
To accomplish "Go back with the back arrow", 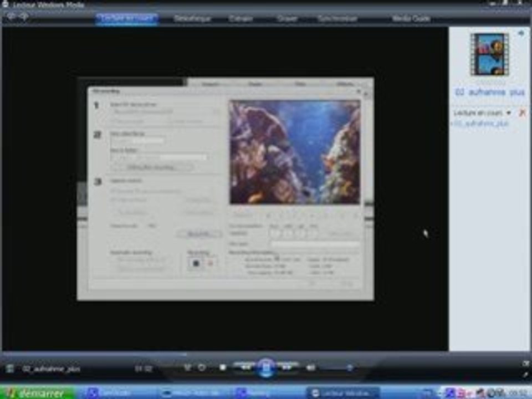I will (x=11, y=16).
